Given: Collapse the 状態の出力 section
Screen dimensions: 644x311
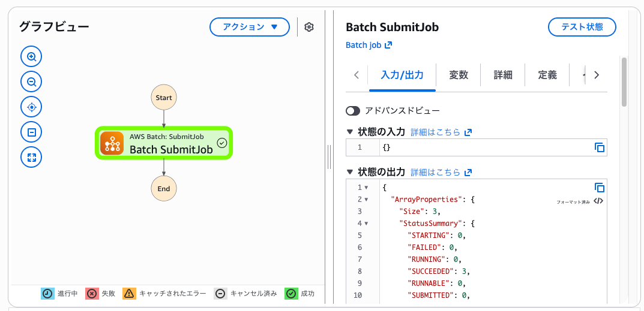Looking at the screenshot, I should (x=350, y=172).
